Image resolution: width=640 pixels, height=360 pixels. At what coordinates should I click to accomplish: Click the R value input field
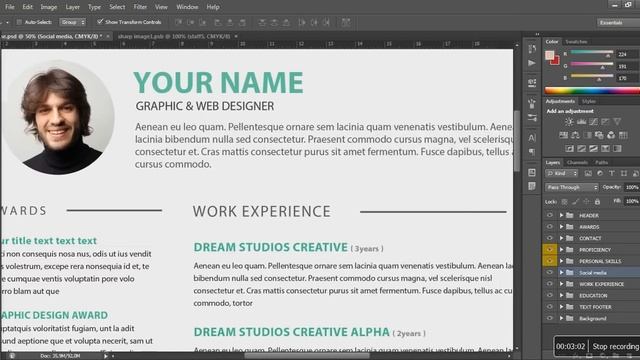[627, 54]
